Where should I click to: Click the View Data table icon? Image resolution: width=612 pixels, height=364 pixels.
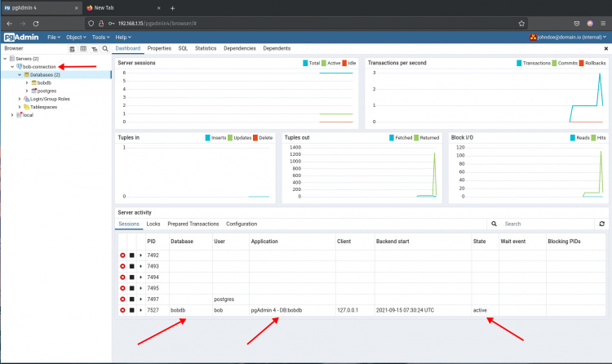point(83,49)
